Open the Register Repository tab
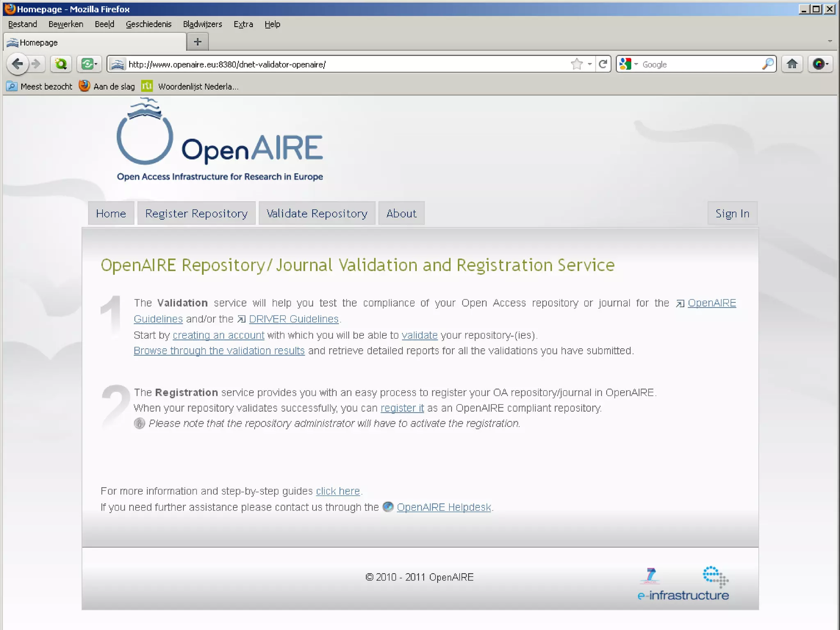The width and height of the screenshot is (840, 630). click(x=196, y=213)
